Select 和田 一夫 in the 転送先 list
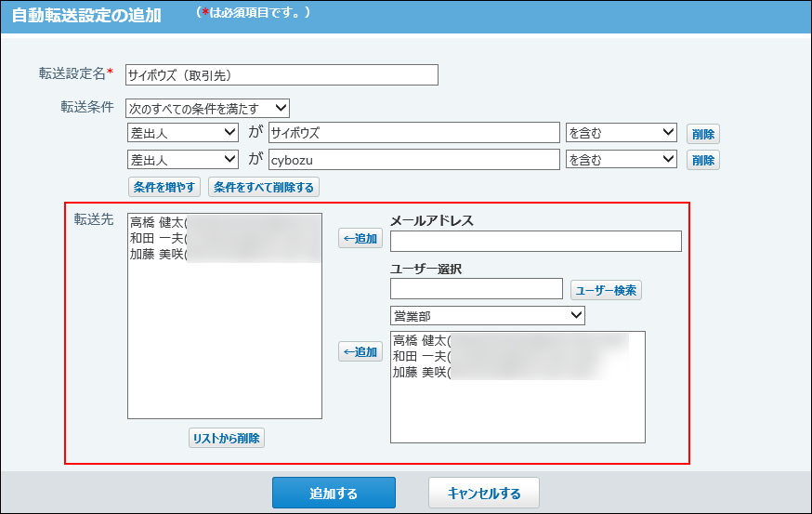812x514 pixels. point(158,238)
